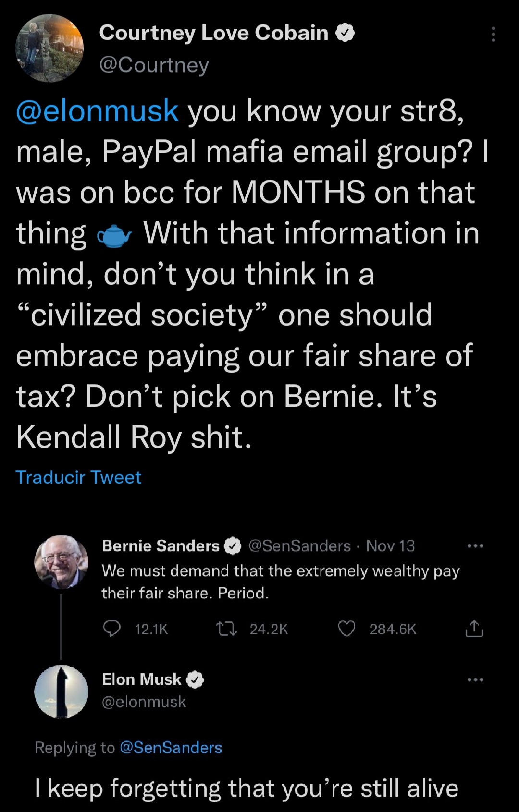The image size is (519, 812).
Task: Click the Elon Musk display name
Action: point(141,679)
